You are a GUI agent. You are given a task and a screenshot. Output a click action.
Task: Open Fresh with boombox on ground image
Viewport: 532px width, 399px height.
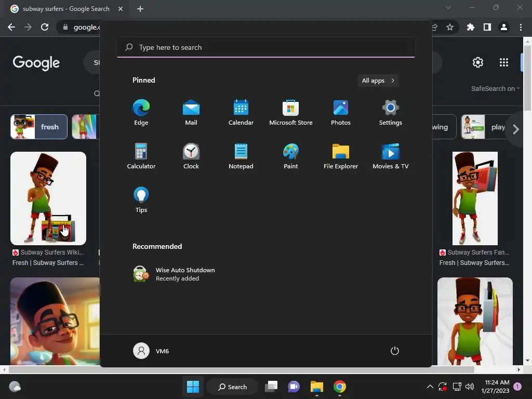48,198
